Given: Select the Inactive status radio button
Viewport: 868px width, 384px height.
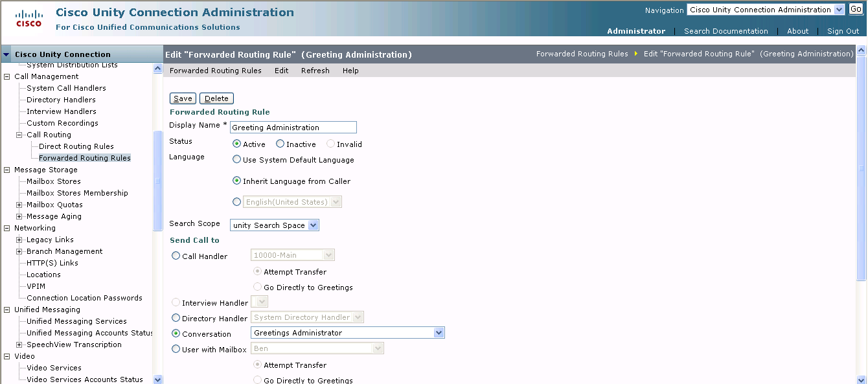Looking at the screenshot, I should click(280, 144).
